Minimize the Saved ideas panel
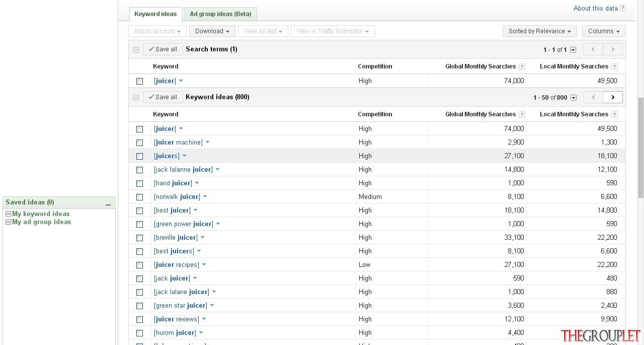 [108, 204]
